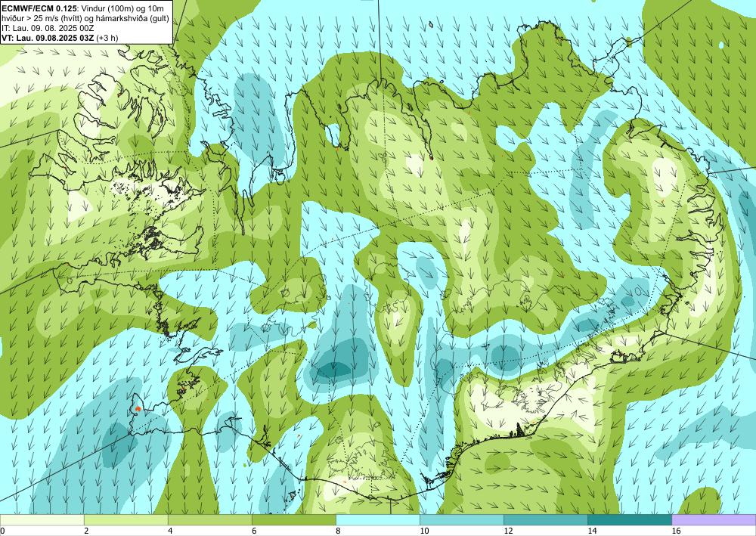Click the palest 0–2 m/s legend swatch
This screenshot has width=756, height=536.
(x=42, y=519)
